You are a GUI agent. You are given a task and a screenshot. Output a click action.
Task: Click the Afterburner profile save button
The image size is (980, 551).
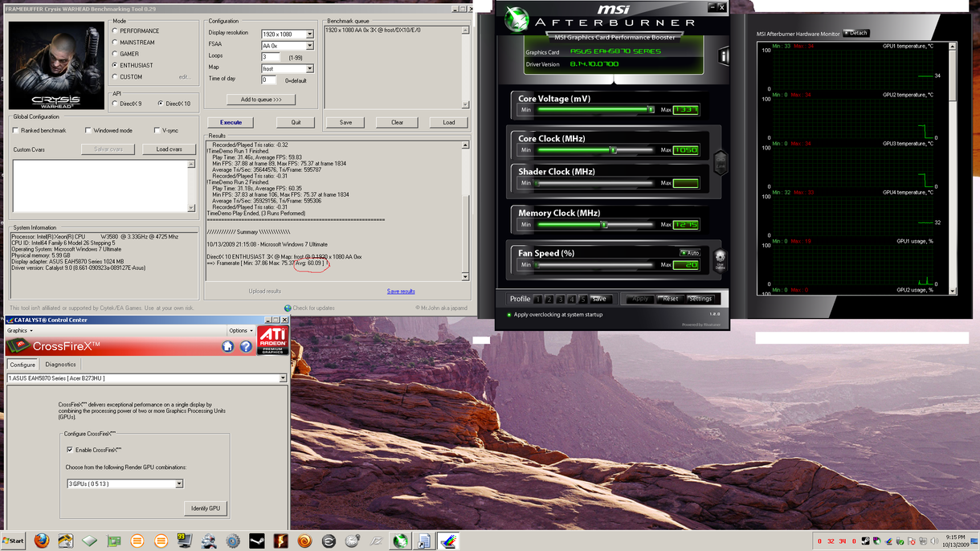599,299
